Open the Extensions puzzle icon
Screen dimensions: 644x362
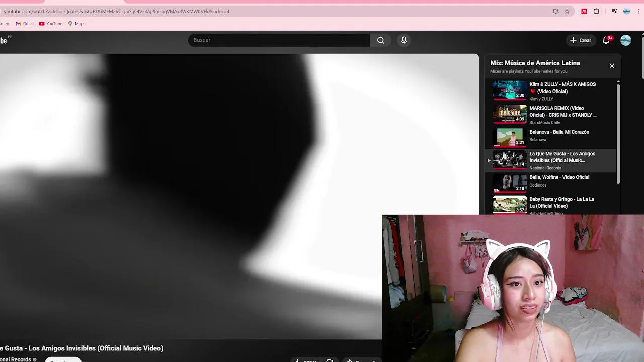point(597,11)
